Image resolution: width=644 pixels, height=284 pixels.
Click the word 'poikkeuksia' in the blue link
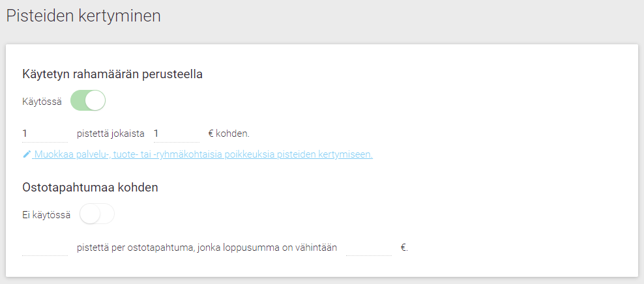pyautogui.click(x=250, y=154)
